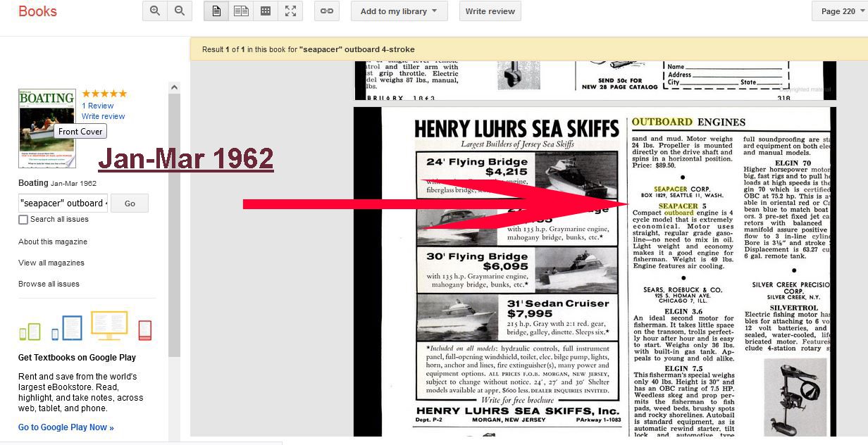Show page thumbnails grid view
The height and width of the screenshot is (445, 868).
coord(266,11)
